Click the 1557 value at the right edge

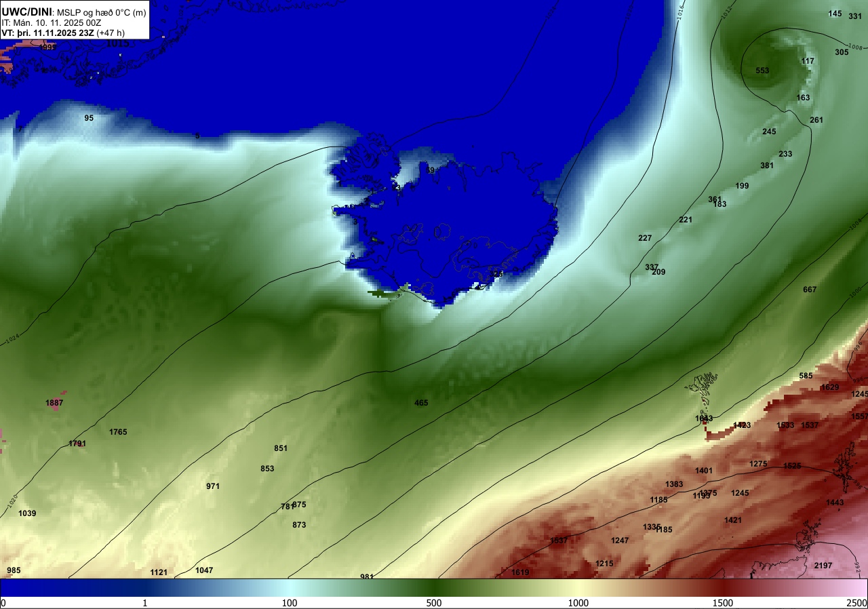coord(860,416)
